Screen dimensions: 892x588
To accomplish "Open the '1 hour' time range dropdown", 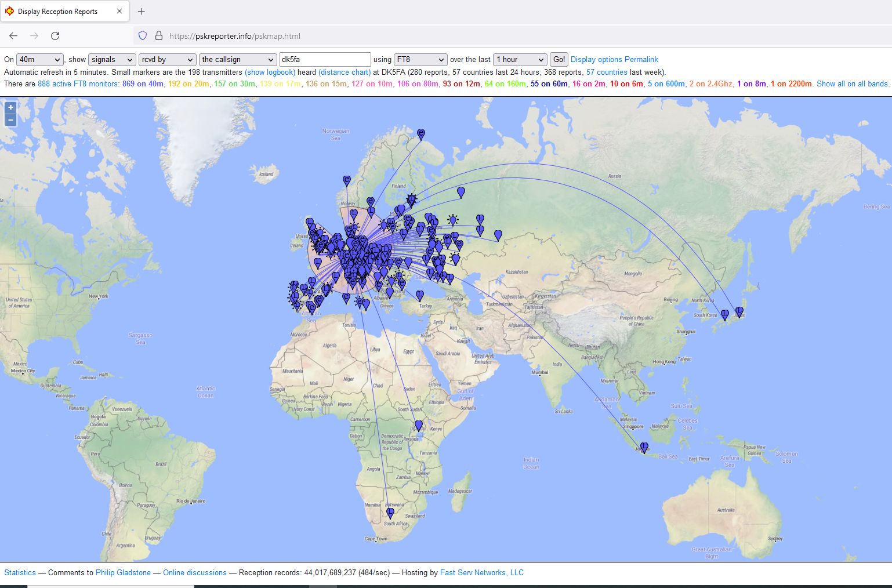I will coord(520,60).
